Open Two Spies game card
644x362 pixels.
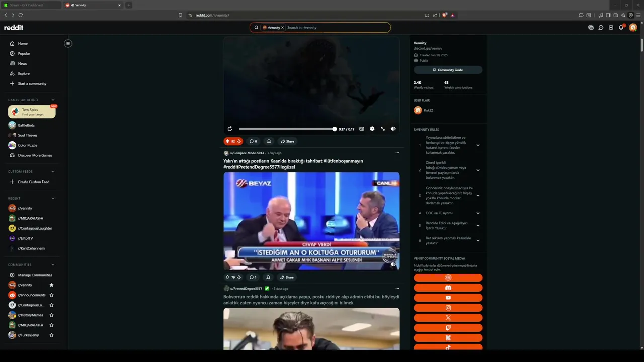coord(32,112)
